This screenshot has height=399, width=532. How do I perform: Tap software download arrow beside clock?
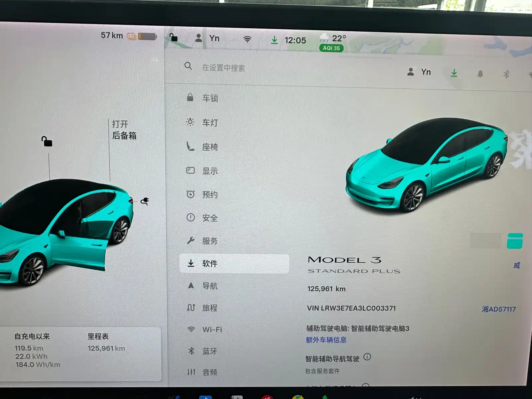(x=274, y=40)
